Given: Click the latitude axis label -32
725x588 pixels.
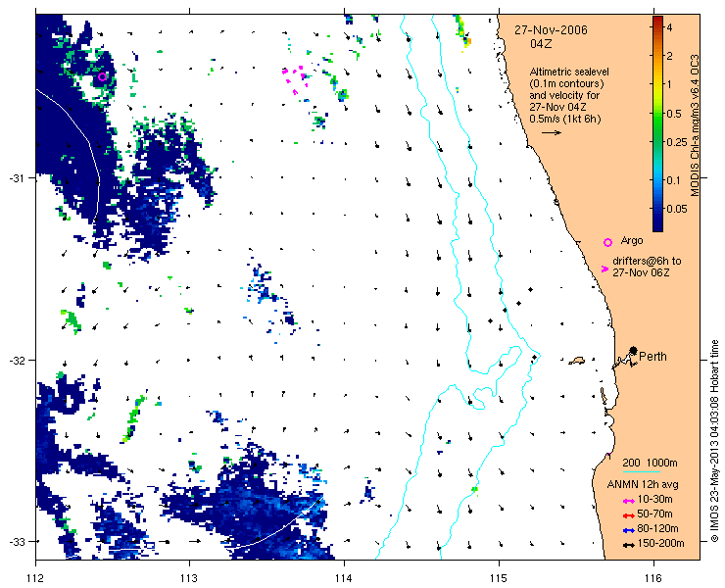Looking at the screenshot, I should [x=17, y=360].
